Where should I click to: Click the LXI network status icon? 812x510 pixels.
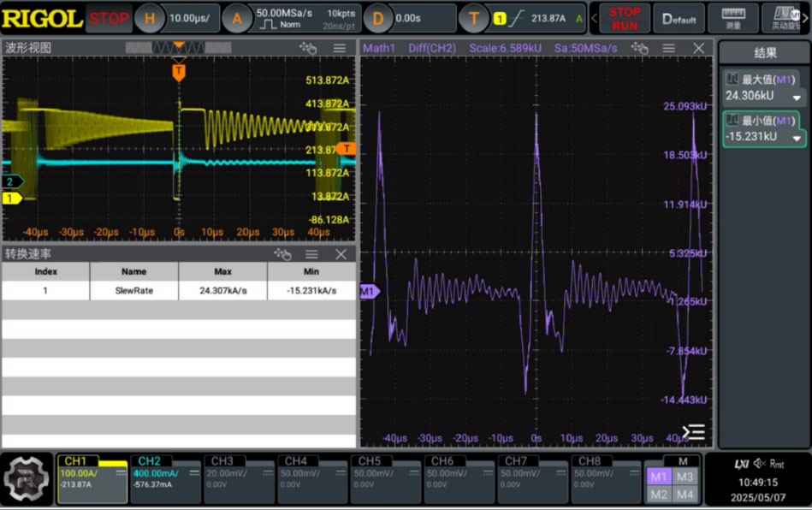(741, 464)
